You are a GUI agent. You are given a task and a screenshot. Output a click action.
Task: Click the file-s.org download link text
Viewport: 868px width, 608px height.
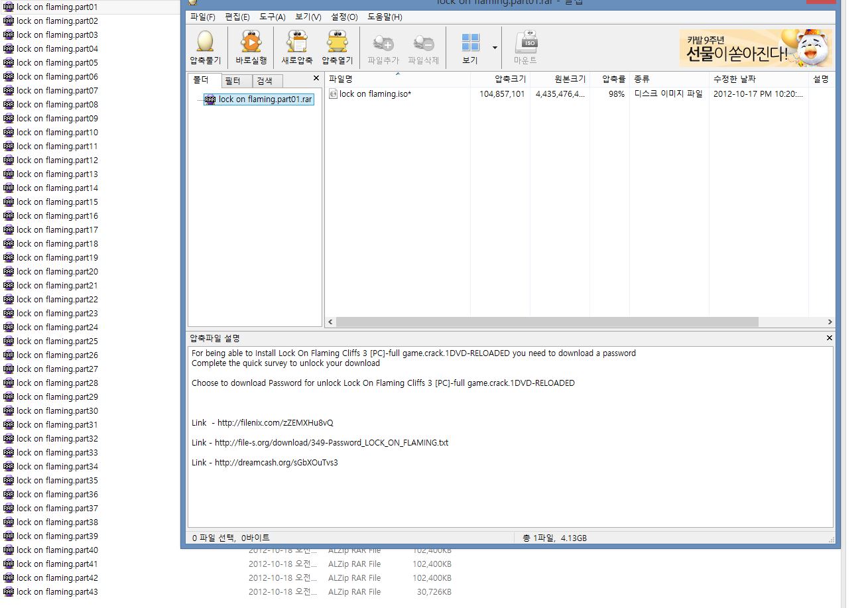[332, 443]
